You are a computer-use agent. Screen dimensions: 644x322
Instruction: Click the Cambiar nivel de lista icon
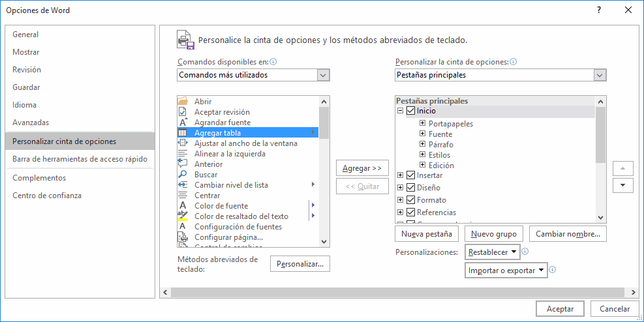tap(182, 184)
